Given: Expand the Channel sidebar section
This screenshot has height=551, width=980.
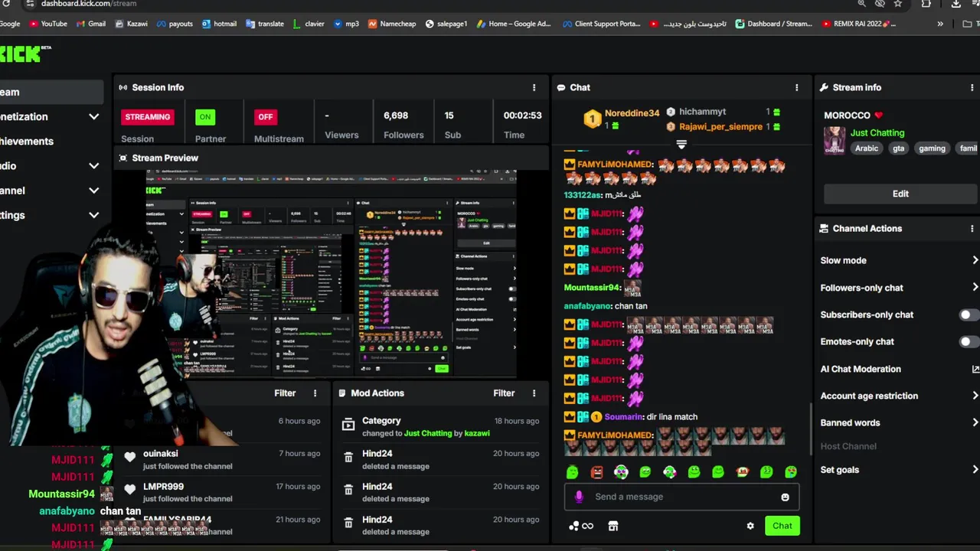Looking at the screenshot, I should coord(93,191).
